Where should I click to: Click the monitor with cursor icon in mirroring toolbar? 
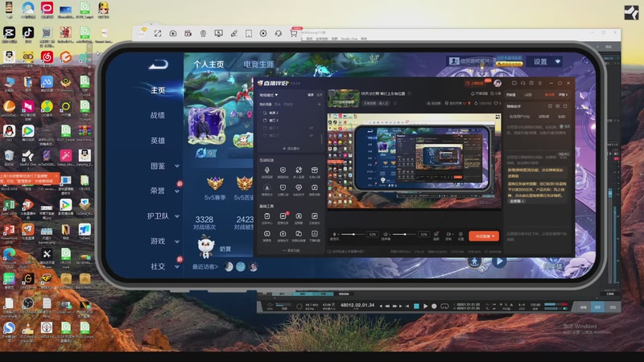coord(218,34)
